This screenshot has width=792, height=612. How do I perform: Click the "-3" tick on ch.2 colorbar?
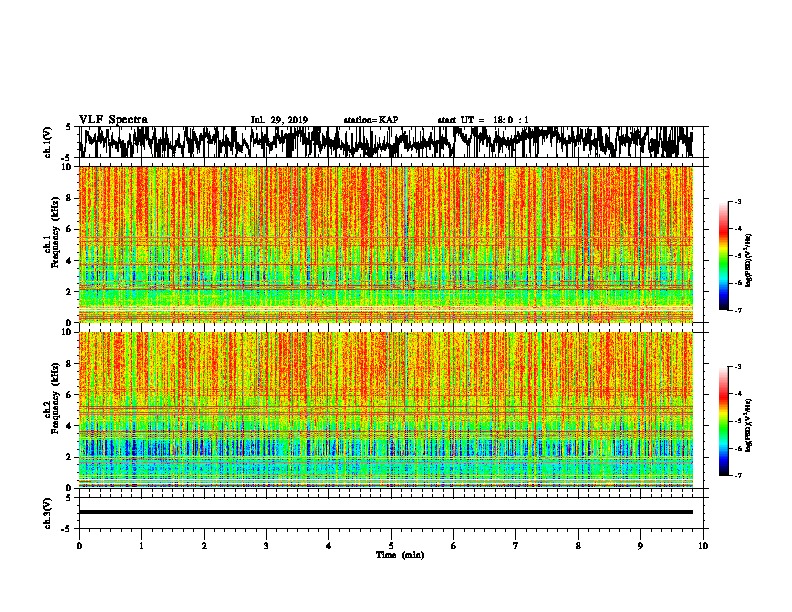(738, 367)
